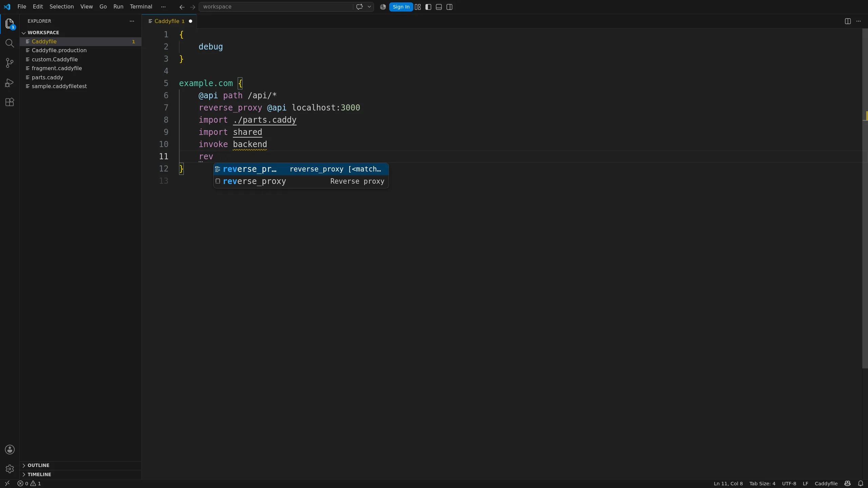Image resolution: width=868 pixels, height=488 pixels.
Task: Choose the reverse_proxy 'Reverse proxy' suggestion
Action: [301, 181]
